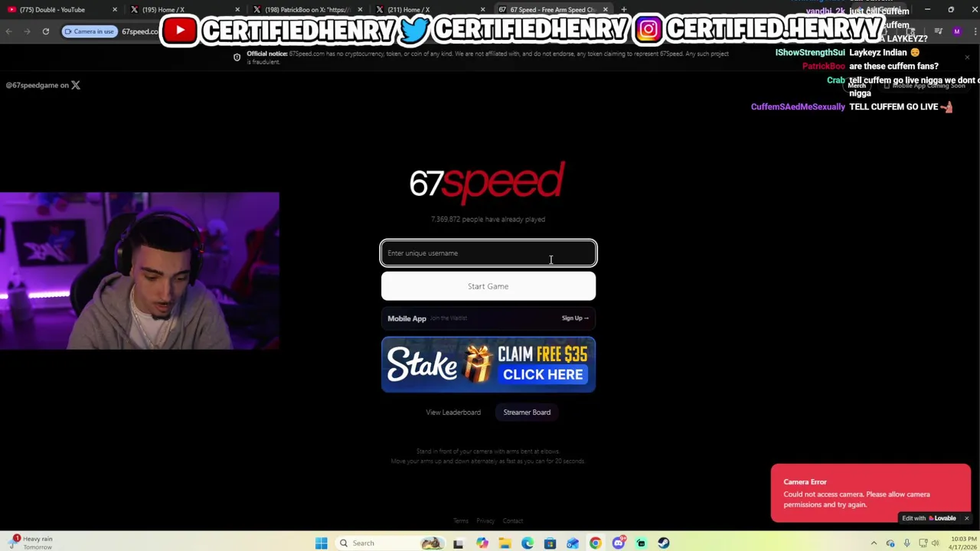Open a new browser tab

point(624,9)
